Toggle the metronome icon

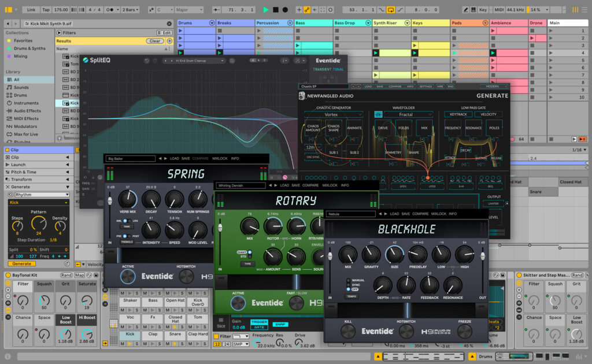(x=110, y=9)
